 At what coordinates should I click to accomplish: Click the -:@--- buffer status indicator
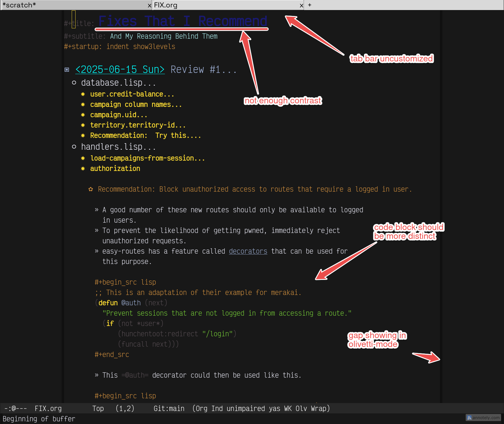pos(15,409)
